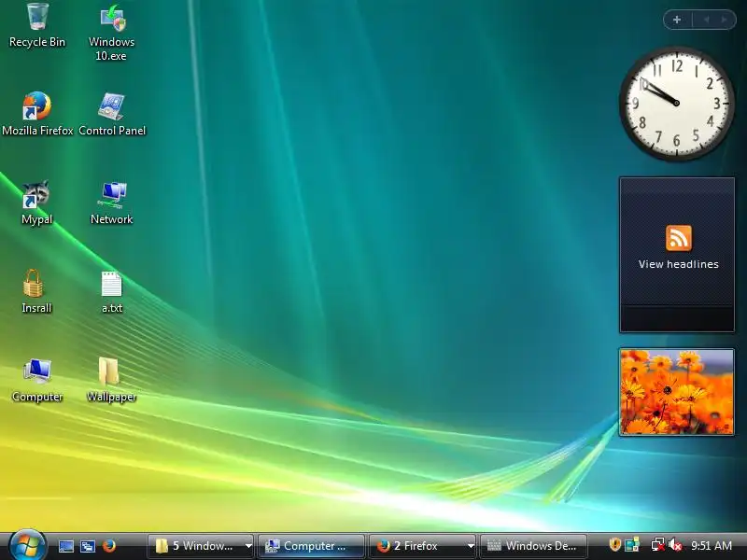Click the 9:51 AM taskbar clock
This screenshot has width=747, height=560.
712,545
